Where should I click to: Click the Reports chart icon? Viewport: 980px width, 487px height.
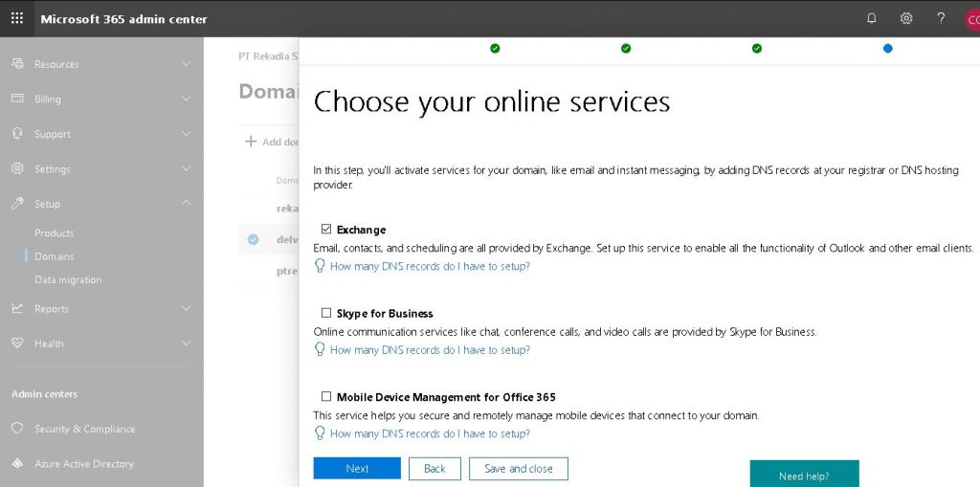tap(17, 309)
